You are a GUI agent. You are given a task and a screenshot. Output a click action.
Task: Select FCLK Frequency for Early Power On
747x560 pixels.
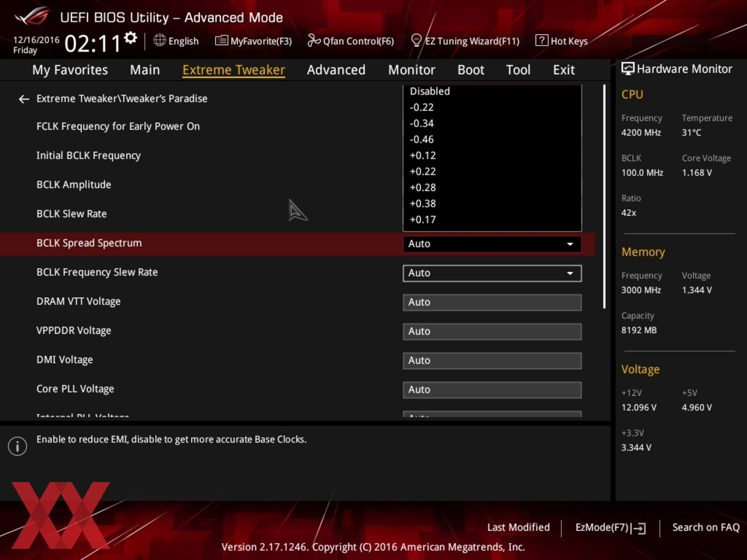(x=118, y=126)
